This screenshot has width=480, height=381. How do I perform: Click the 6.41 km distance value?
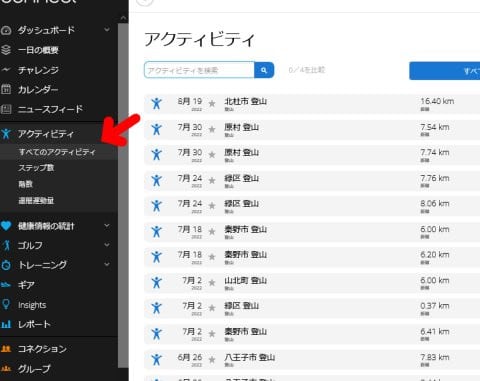click(x=435, y=332)
